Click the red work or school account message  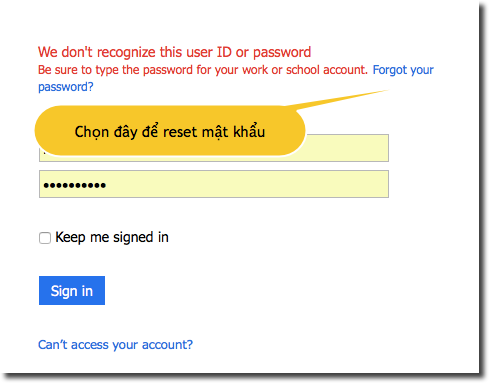coord(202,70)
